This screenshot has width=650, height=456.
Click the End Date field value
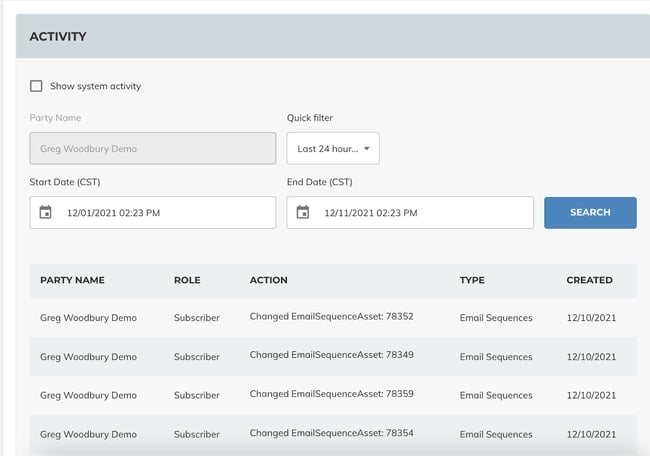click(371, 213)
